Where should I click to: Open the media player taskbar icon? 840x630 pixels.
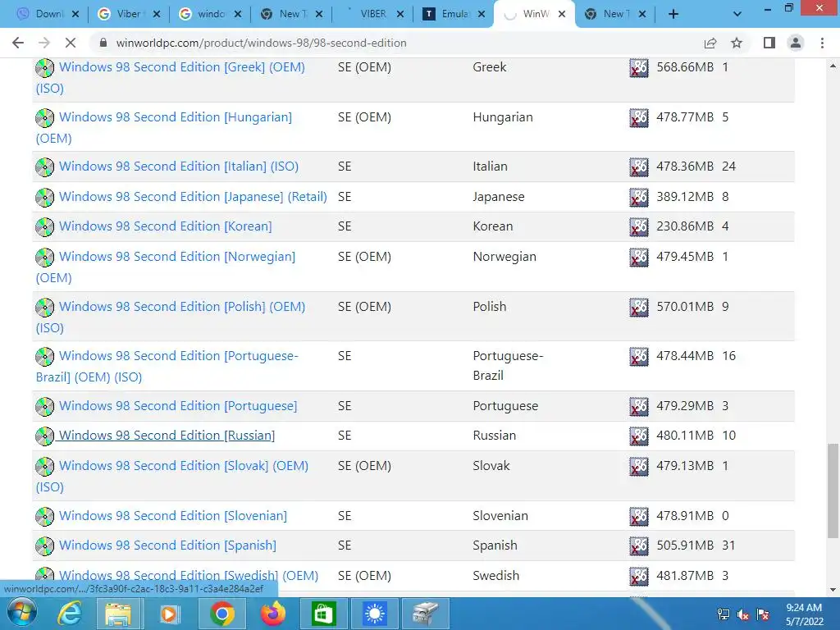(x=169, y=614)
